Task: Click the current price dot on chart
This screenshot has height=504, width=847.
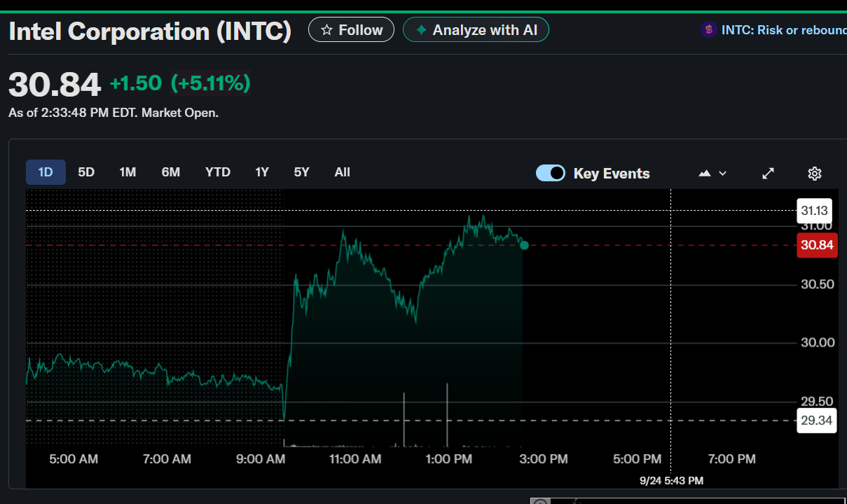Action: click(x=524, y=245)
